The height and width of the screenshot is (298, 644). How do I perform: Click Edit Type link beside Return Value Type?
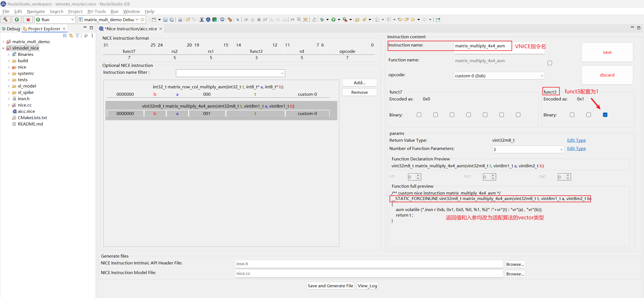[x=576, y=140]
